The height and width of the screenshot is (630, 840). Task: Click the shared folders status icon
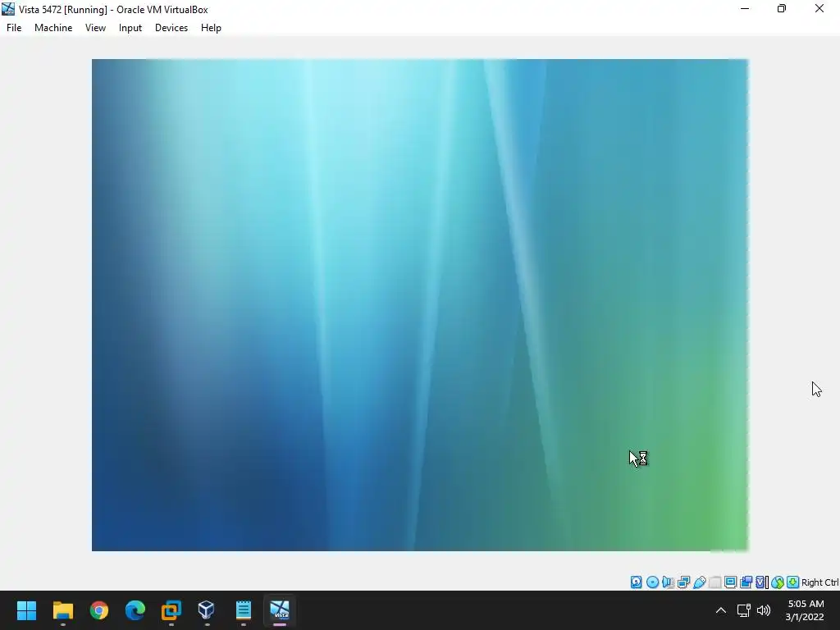coord(714,582)
